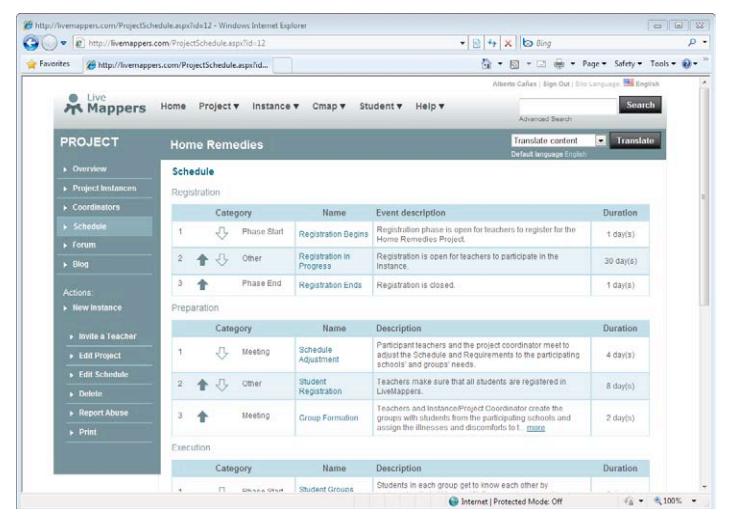The height and width of the screenshot is (525, 734).
Task: Click the English language flag icon
Action: [x=629, y=83]
